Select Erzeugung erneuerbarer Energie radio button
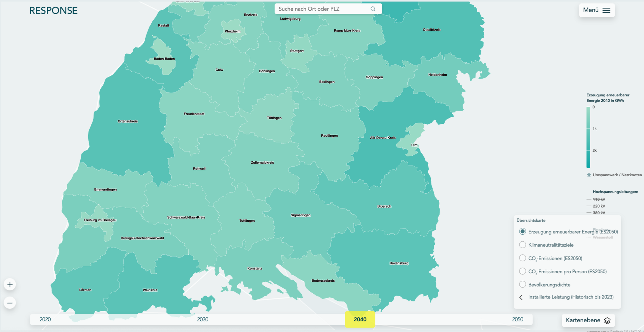This screenshot has height=332, width=644. [523, 232]
